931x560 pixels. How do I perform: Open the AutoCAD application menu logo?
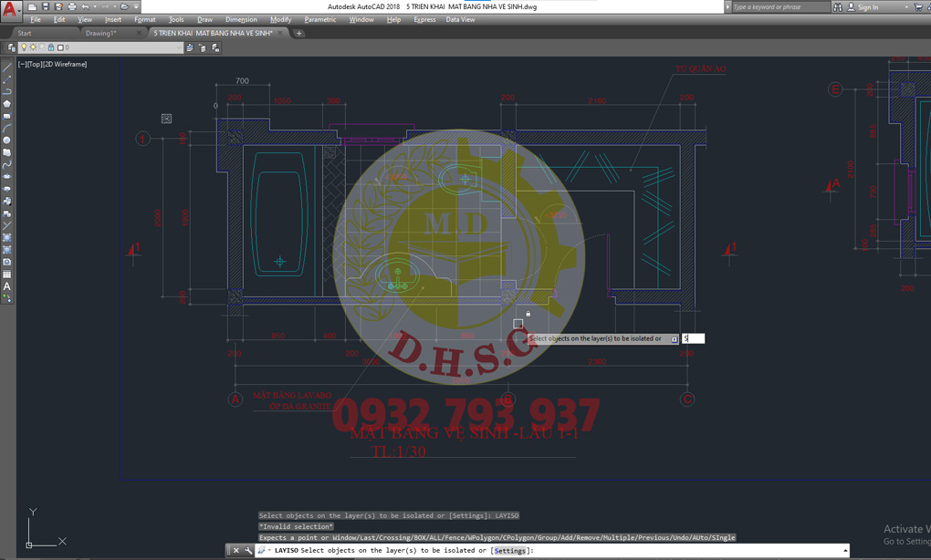click(x=10, y=9)
